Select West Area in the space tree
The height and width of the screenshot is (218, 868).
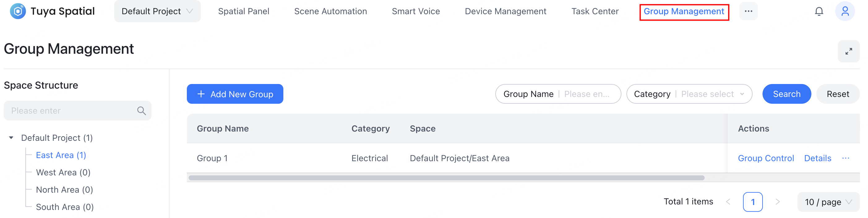point(63,173)
